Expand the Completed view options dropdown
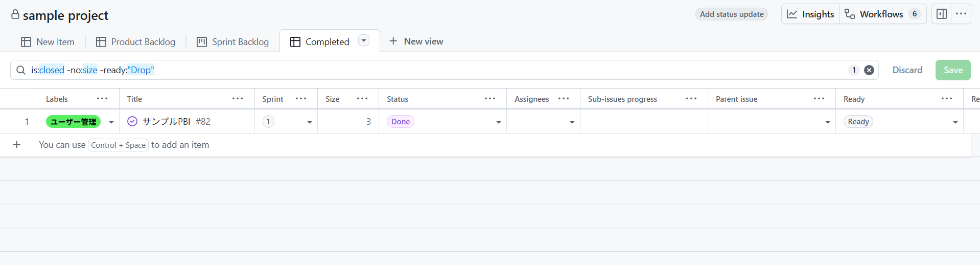Screen dimensions: 980x265 point(364,41)
